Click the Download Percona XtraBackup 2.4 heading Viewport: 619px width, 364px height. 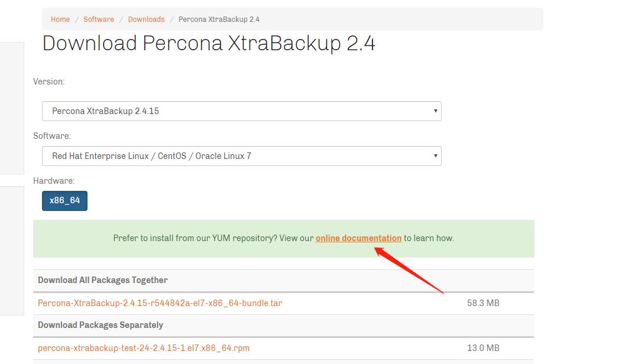pos(209,43)
